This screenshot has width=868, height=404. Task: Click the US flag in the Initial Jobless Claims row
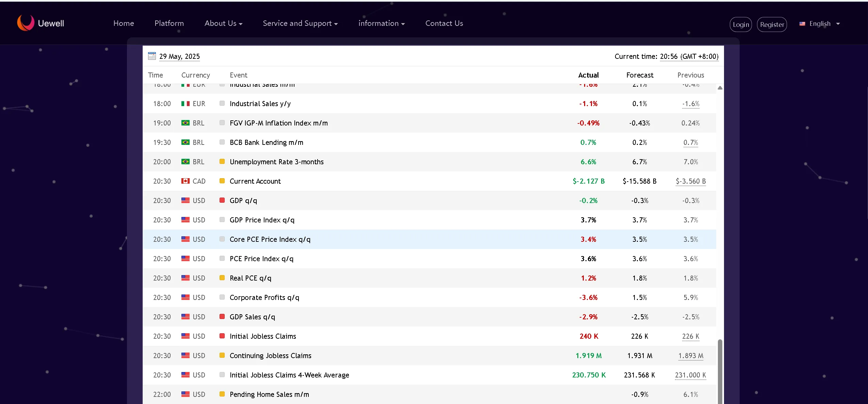(185, 336)
